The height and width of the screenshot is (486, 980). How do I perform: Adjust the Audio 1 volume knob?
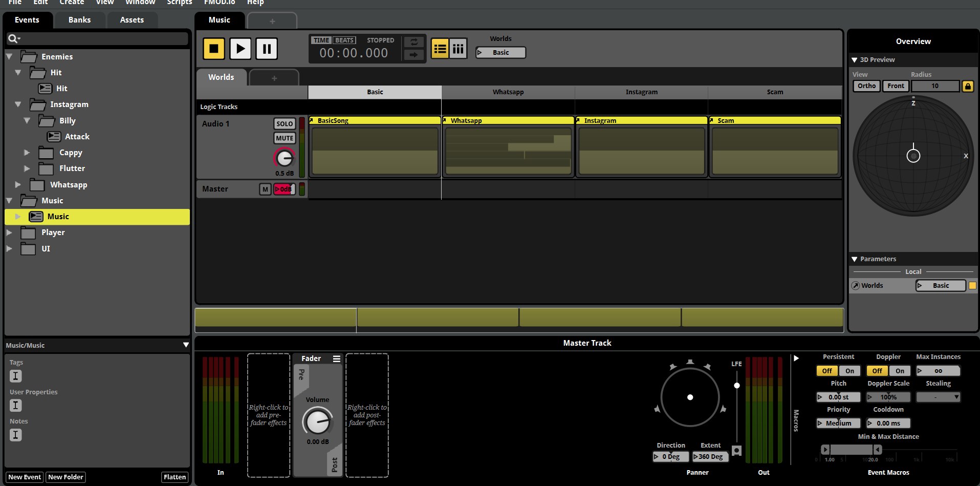285,158
